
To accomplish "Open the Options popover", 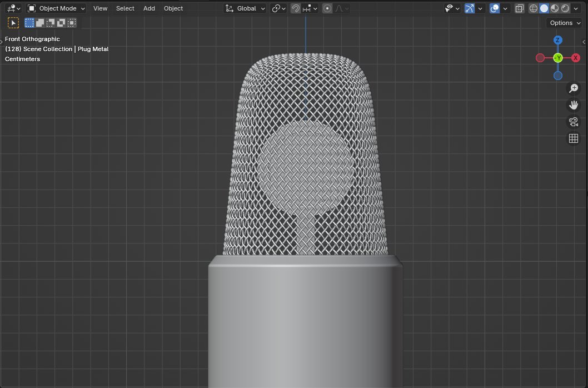I will tap(564, 23).
